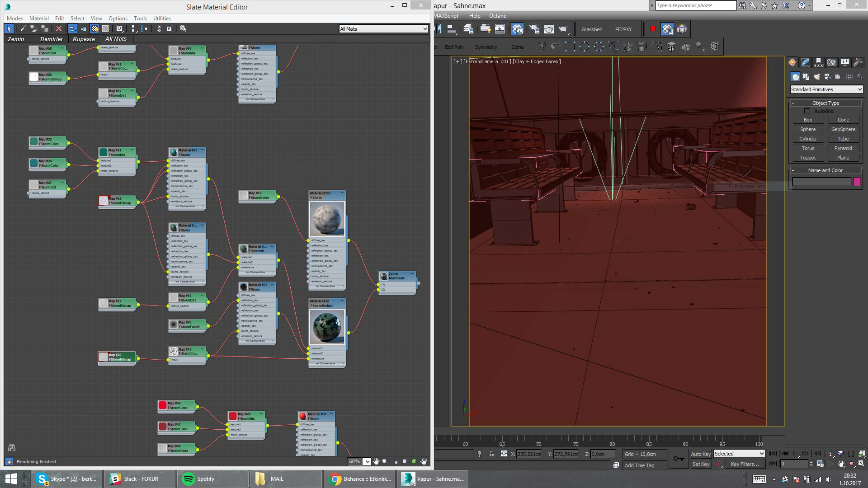Open the Utilities menu in Material Editor
868x488 pixels.
(162, 19)
